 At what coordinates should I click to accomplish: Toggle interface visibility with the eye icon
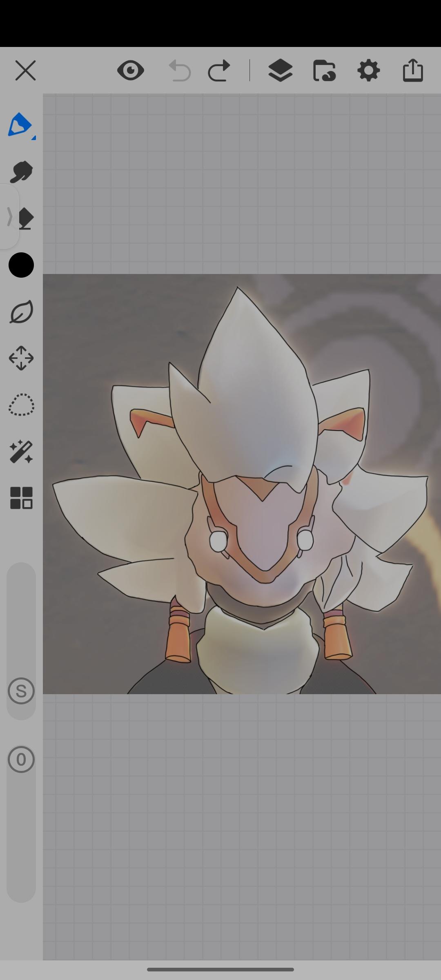[130, 71]
